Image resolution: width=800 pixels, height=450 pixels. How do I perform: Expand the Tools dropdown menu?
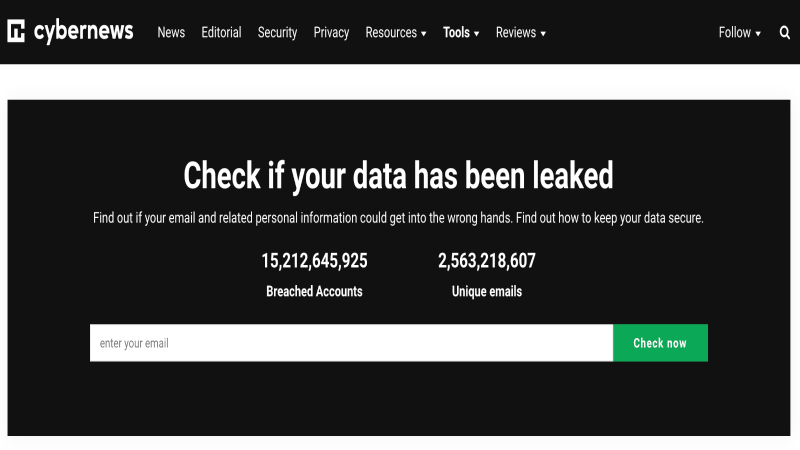pyautogui.click(x=461, y=33)
